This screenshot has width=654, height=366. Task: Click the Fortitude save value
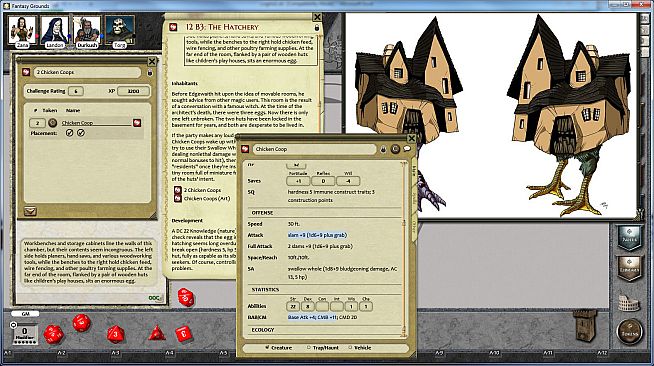tap(298, 181)
